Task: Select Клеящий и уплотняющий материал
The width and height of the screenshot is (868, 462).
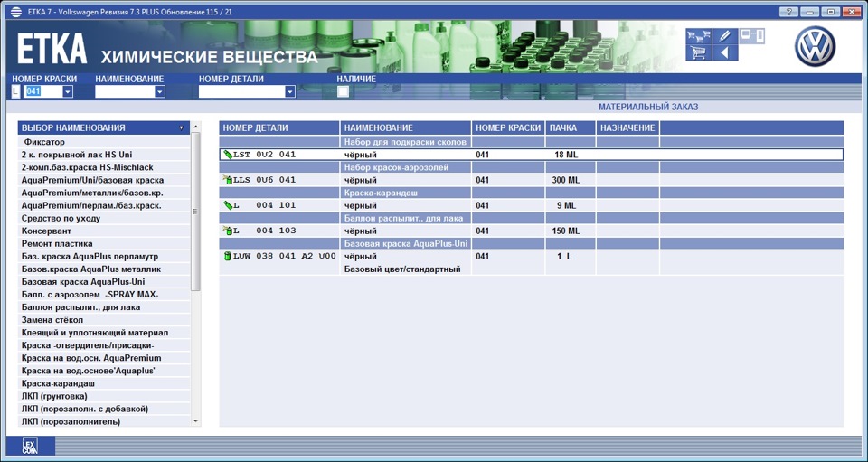Action: [104, 333]
